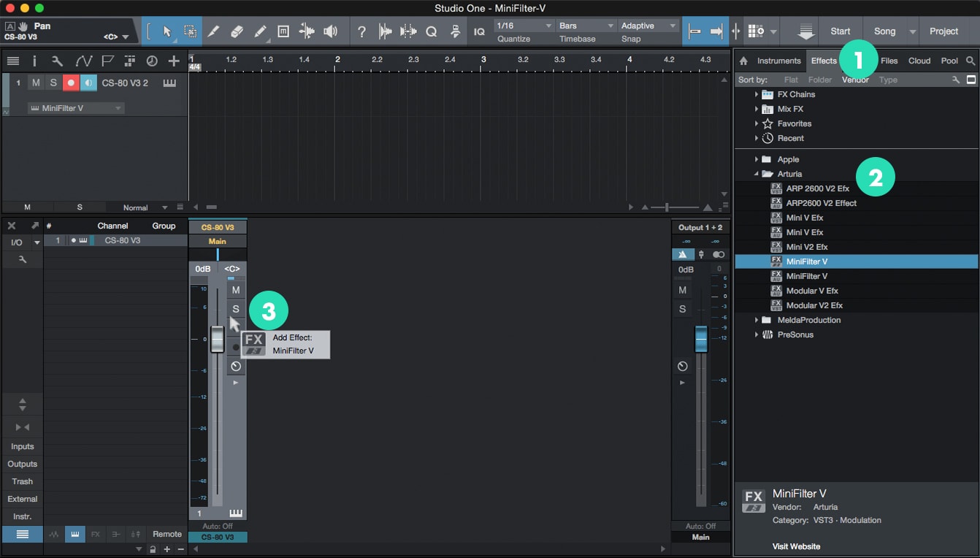The image size is (980, 558).
Task: Select the Listen (speaker) tool
Action: tap(330, 31)
